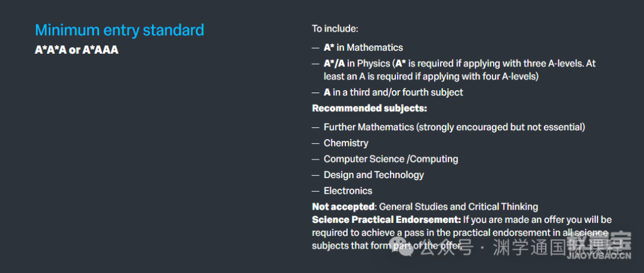Click 'A in a third and/or fourth subject'
644x273 pixels.
[x=393, y=93]
